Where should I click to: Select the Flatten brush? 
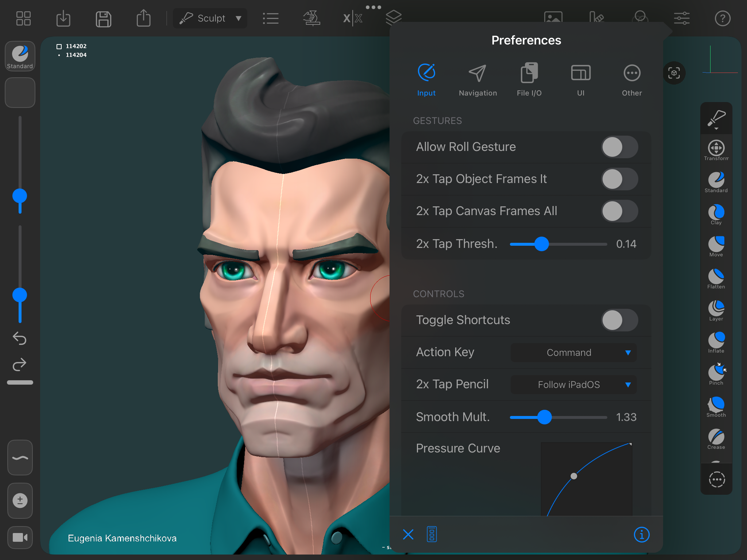click(716, 279)
